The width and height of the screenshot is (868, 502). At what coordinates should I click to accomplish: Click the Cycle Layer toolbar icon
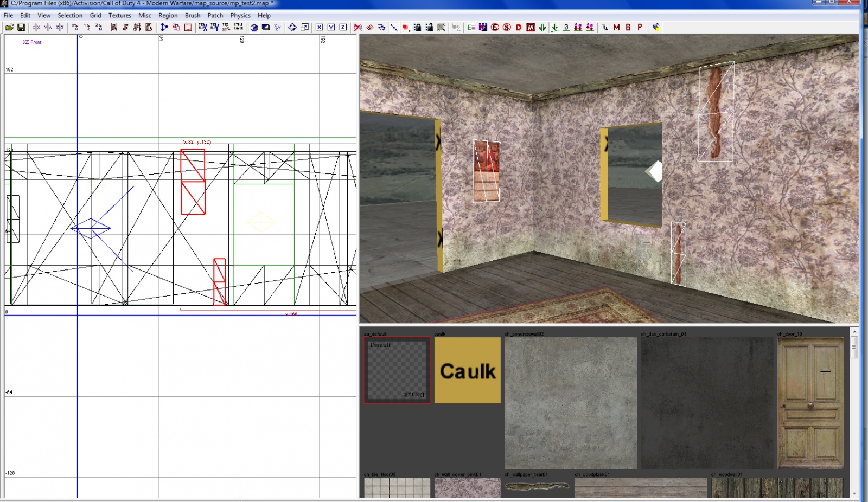pos(239,27)
